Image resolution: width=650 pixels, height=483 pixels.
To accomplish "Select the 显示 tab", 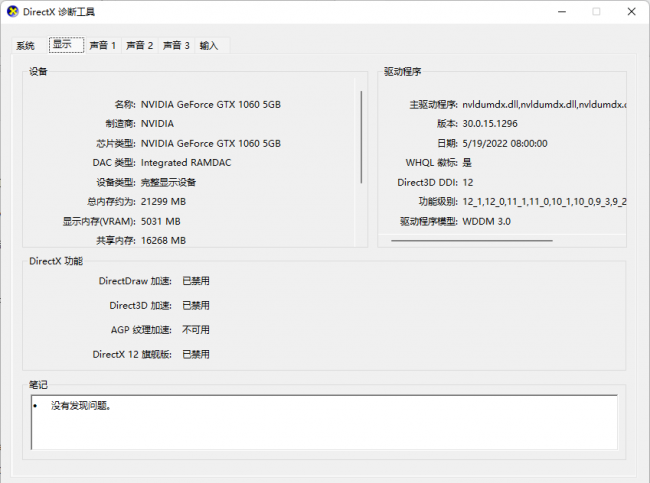I will (x=66, y=45).
